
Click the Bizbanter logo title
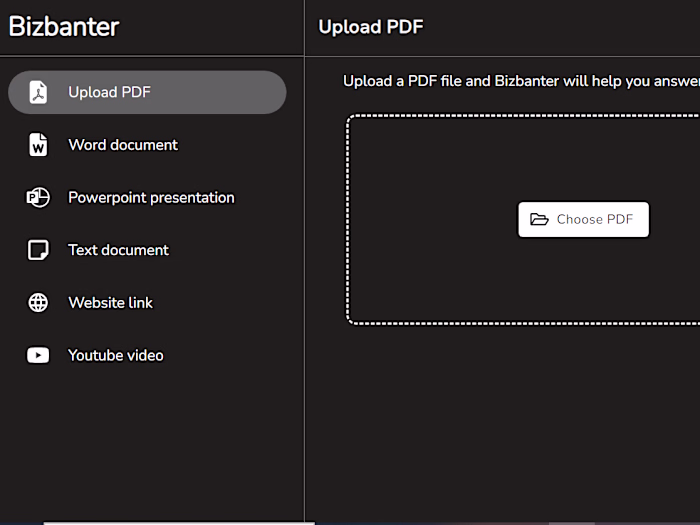pyautogui.click(x=64, y=27)
